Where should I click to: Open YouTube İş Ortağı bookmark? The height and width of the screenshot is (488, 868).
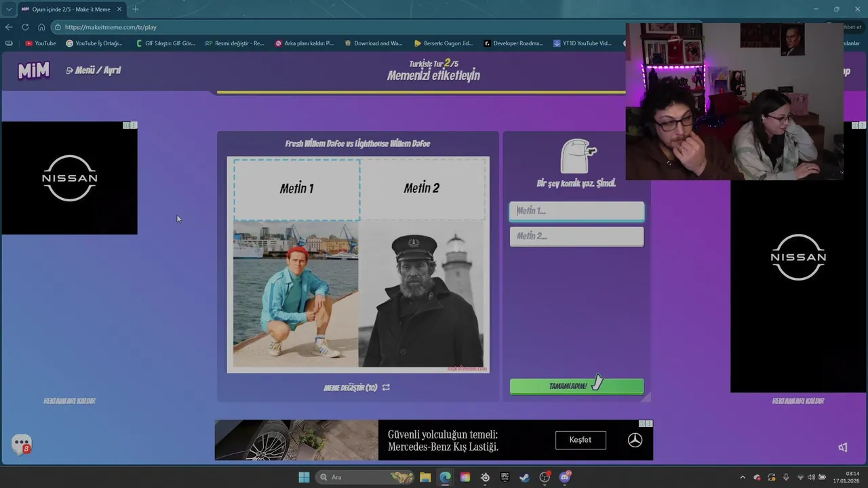click(x=94, y=43)
